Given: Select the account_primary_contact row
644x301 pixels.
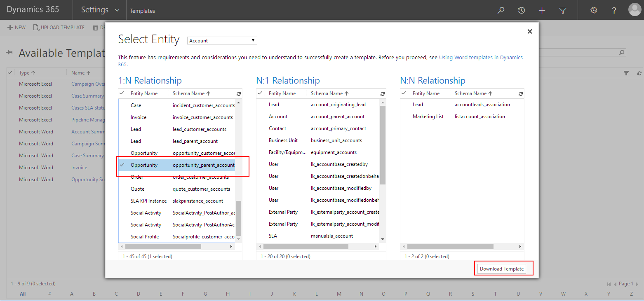Looking at the screenshot, I should tap(318, 128).
